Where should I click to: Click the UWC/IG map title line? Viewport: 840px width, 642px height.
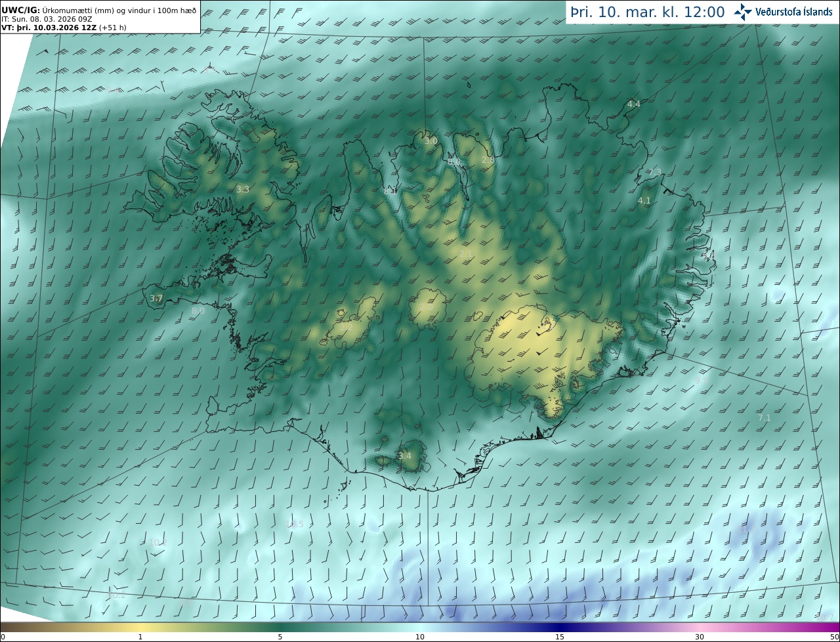pos(98,10)
